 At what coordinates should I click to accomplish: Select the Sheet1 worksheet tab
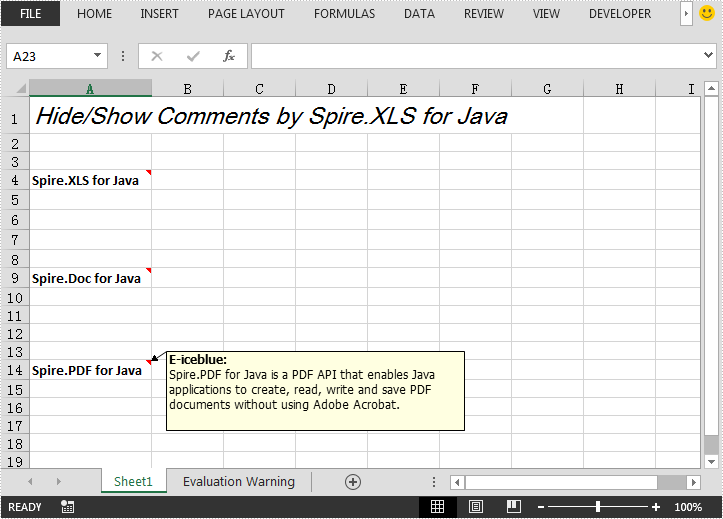133,482
